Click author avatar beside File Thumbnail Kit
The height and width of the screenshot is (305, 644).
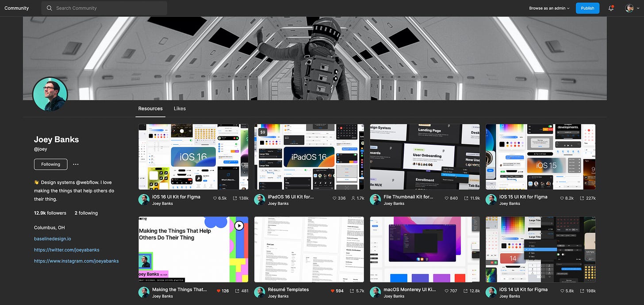point(376,200)
